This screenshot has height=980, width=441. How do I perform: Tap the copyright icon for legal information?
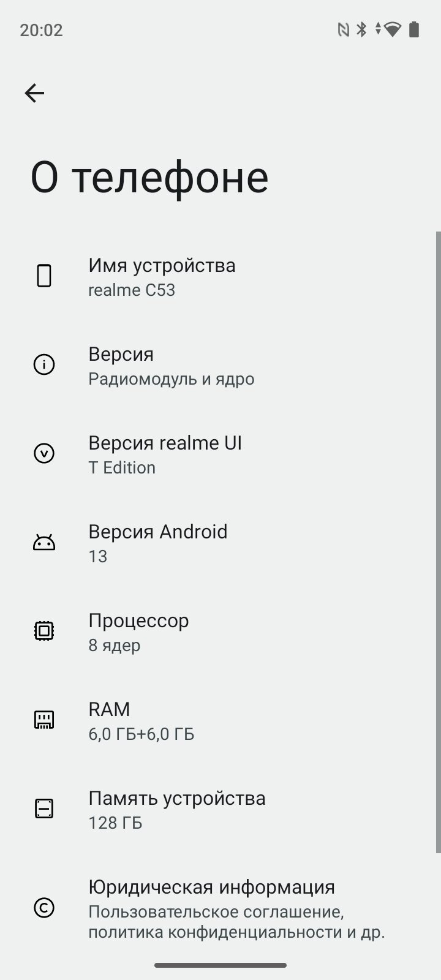click(44, 908)
